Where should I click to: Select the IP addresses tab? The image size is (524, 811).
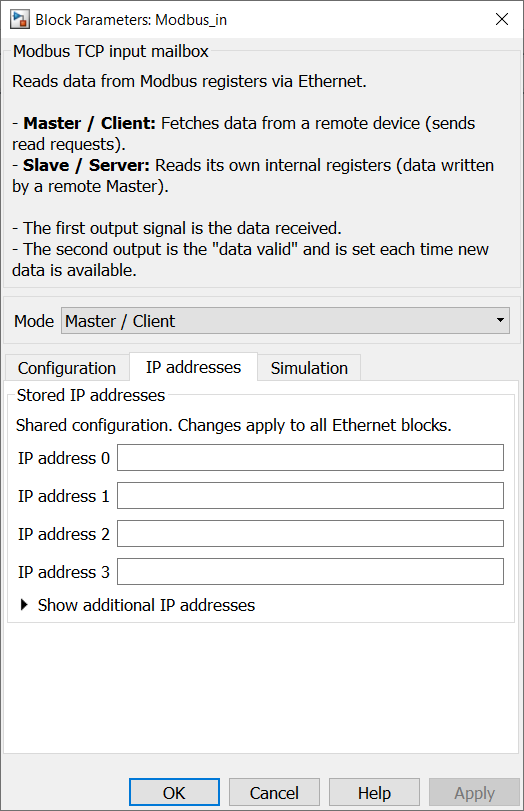(x=193, y=367)
